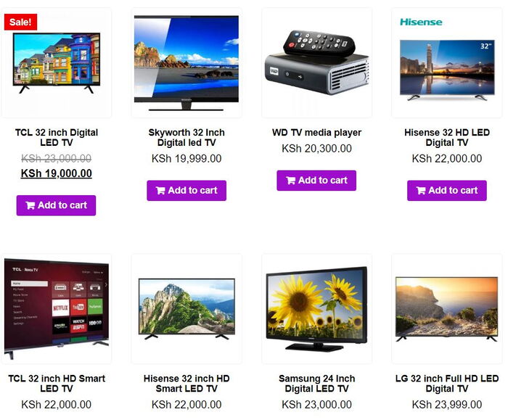Select the WD TV media player product image
Image resolution: width=508 pixels, height=420 pixels.
point(316,63)
